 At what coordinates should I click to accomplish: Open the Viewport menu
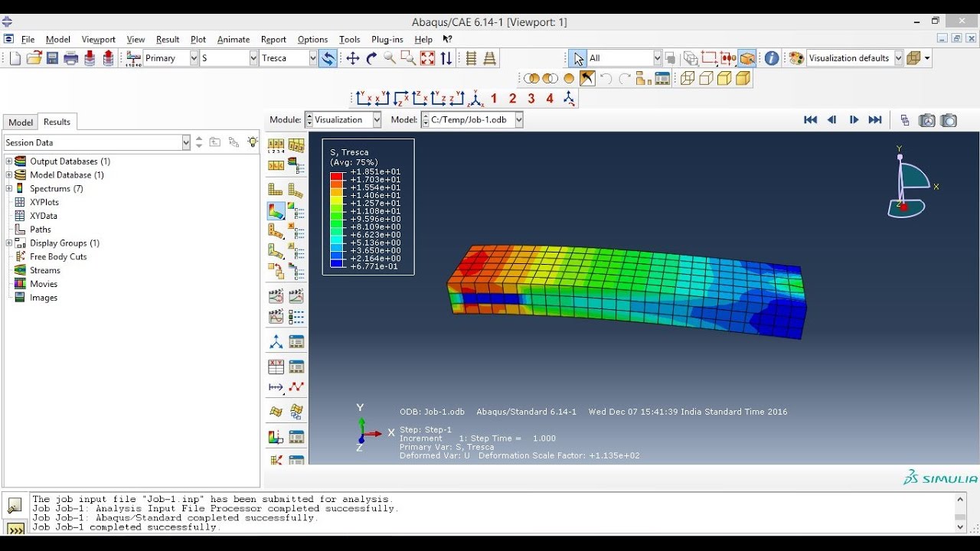[98, 39]
